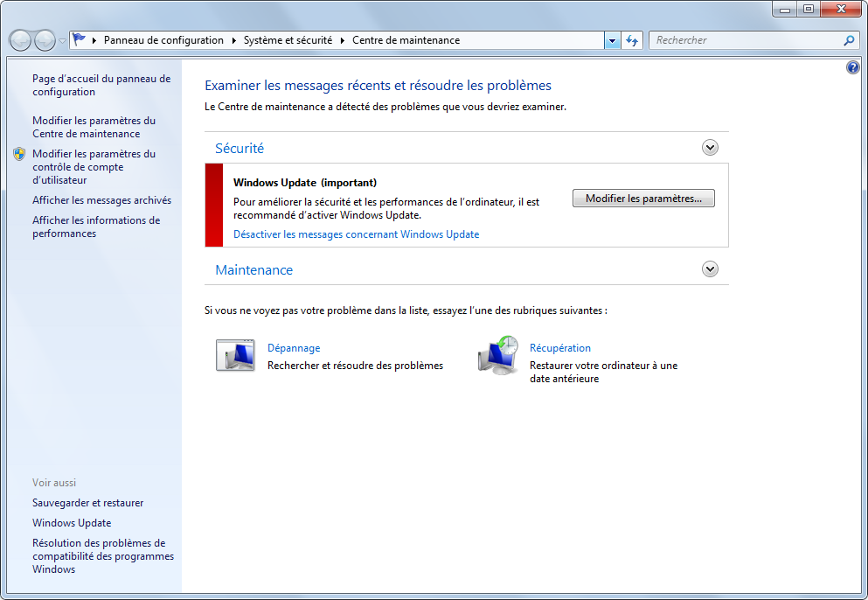Maximize the Centre de maintenance window

point(809,10)
